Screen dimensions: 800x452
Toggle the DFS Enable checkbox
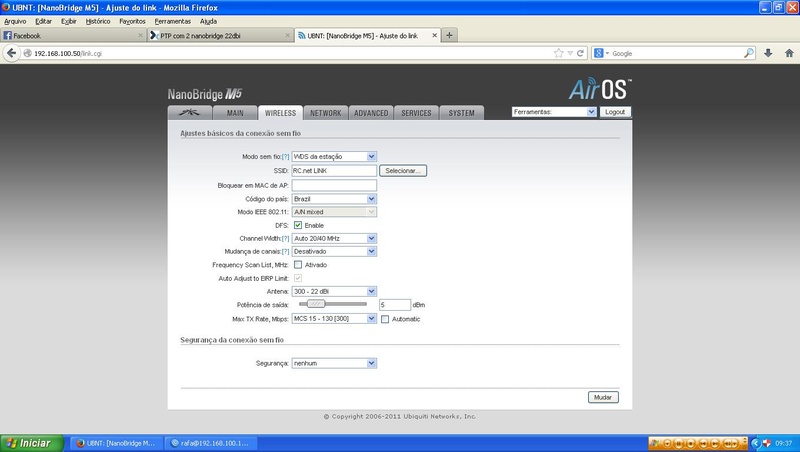(x=298, y=225)
